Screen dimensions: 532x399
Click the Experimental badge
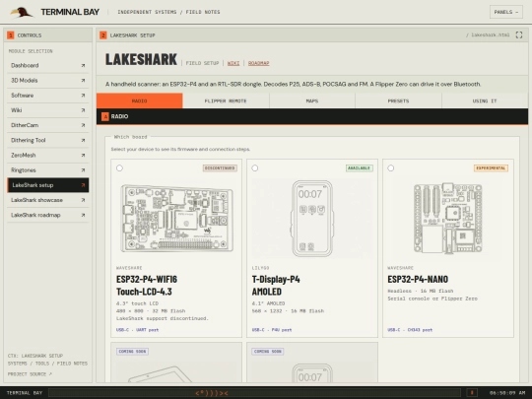coord(491,167)
